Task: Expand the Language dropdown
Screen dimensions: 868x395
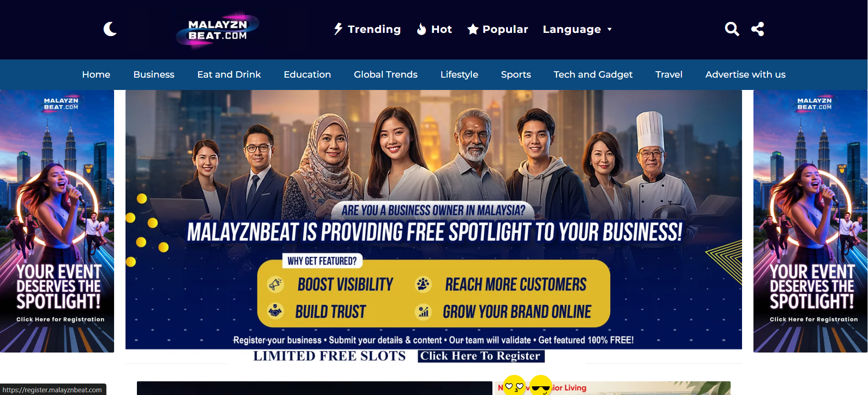Action: 577,29
